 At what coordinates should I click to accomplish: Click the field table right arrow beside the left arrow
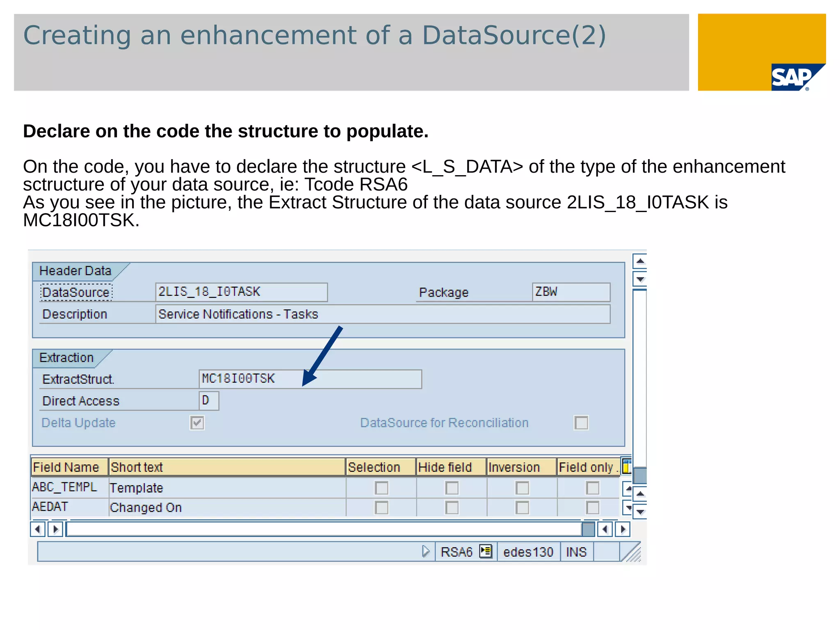(55, 529)
